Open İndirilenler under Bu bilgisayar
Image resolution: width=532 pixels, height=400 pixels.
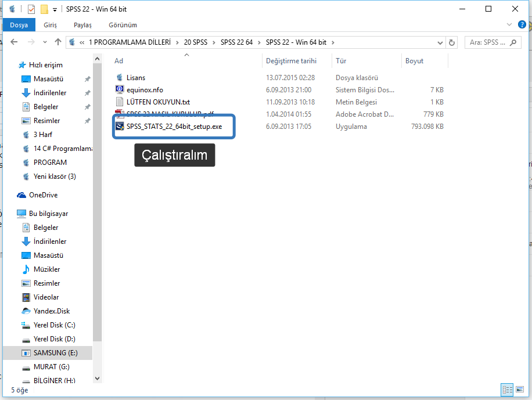point(50,242)
